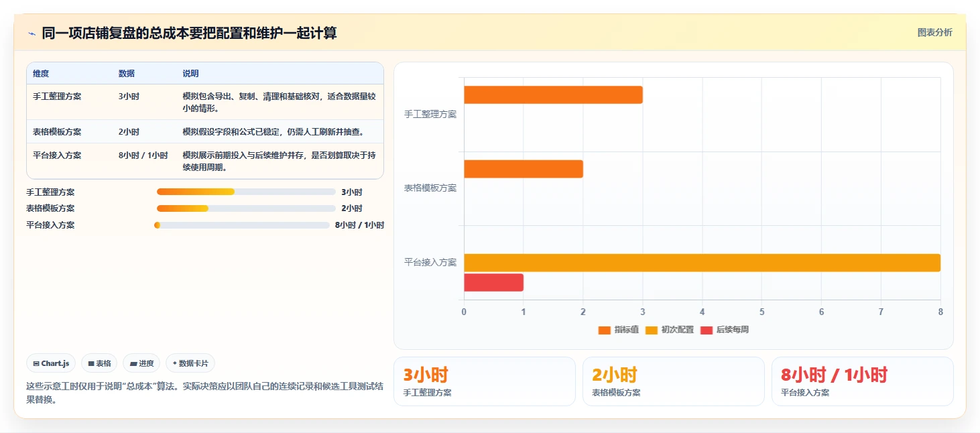Click 手工整理方案 cell in the table

click(57, 97)
